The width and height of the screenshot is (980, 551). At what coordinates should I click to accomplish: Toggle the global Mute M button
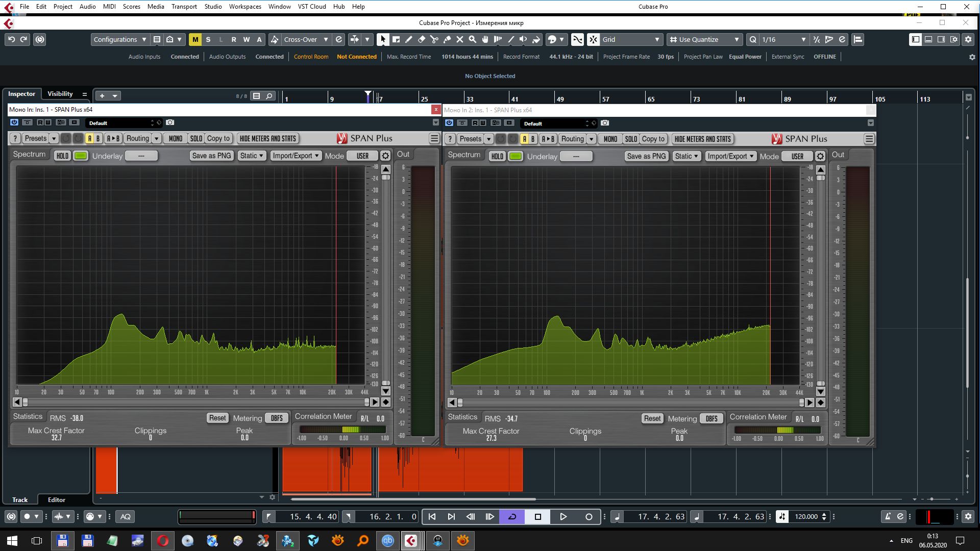pos(195,39)
